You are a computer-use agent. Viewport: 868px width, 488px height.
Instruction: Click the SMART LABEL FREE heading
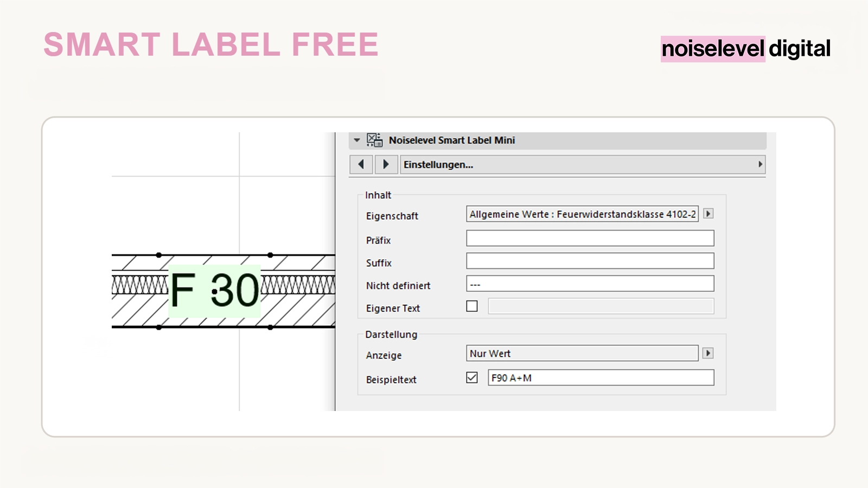point(211,44)
